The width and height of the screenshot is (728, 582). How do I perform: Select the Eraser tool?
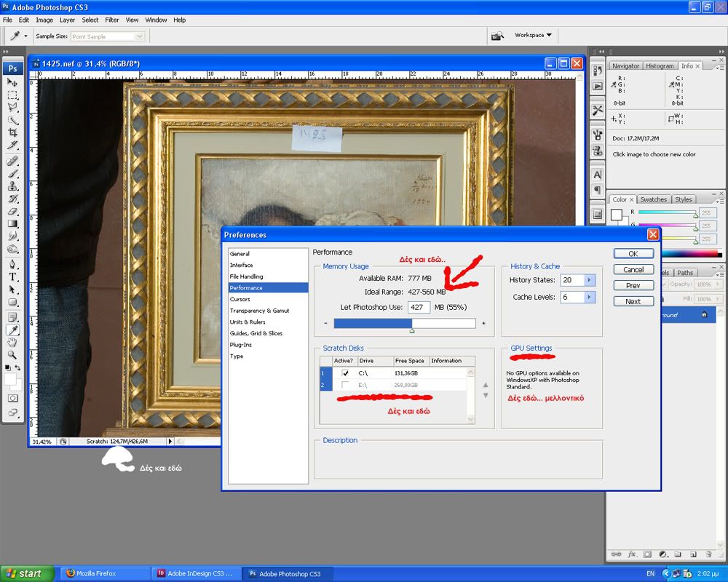13,212
